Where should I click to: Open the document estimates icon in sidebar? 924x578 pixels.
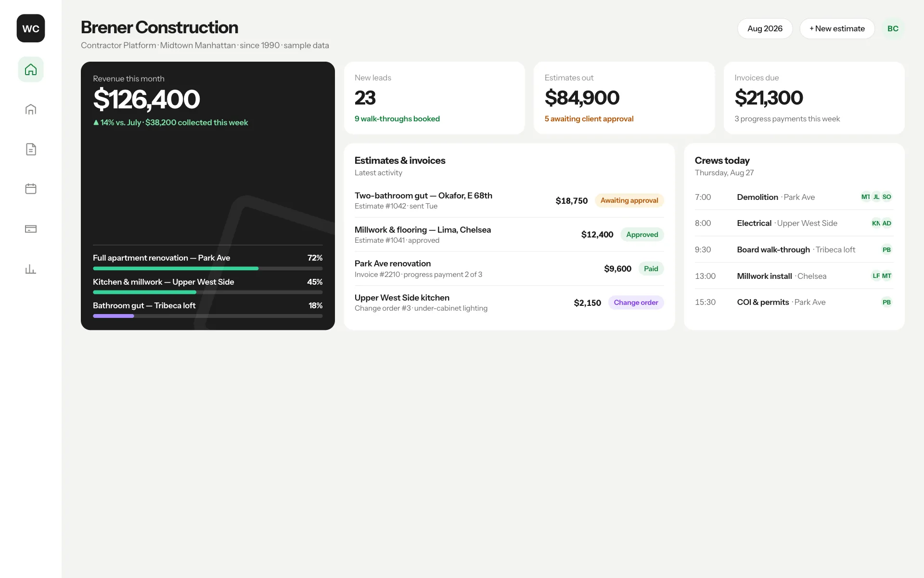(x=31, y=149)
